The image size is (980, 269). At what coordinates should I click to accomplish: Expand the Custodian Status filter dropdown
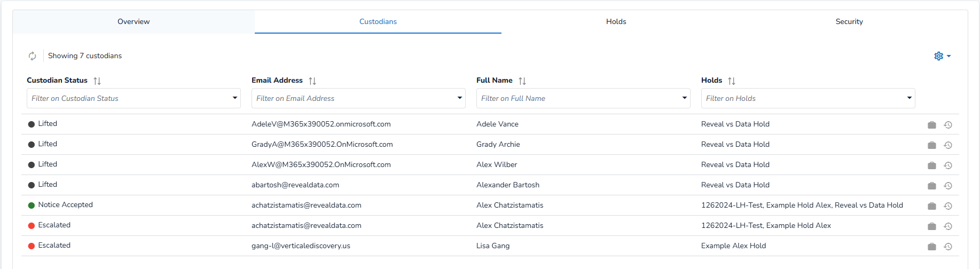pos(234,98)
